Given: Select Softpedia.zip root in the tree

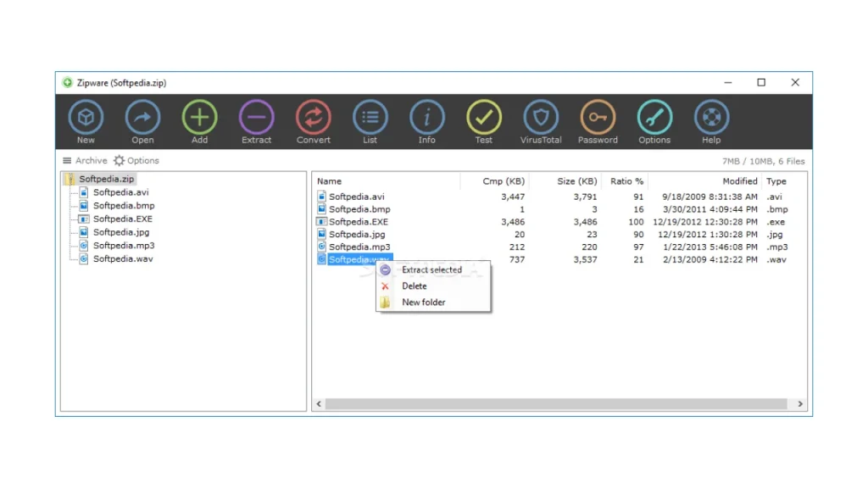Looking at the screenshot, I should click(106, 179).
